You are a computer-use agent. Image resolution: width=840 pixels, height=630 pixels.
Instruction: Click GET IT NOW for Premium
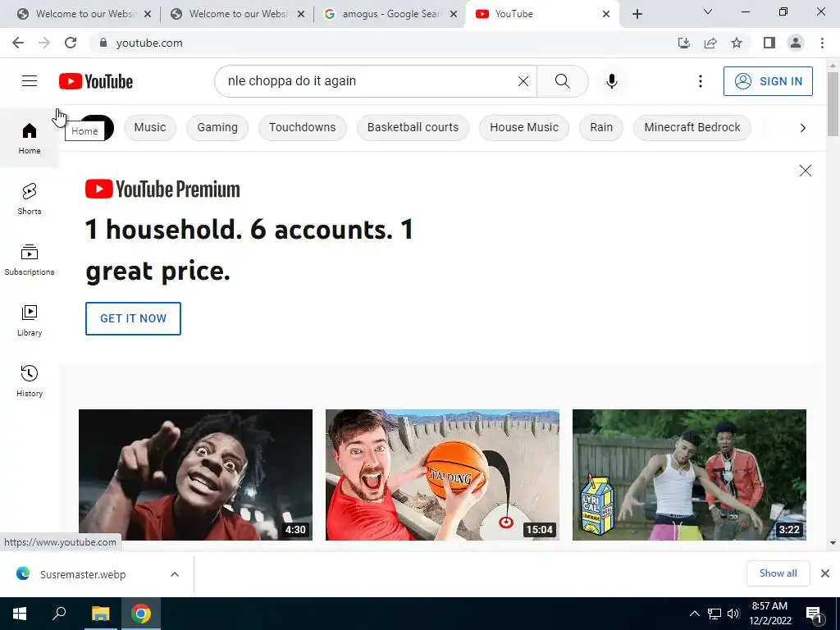tap(133, 318)
